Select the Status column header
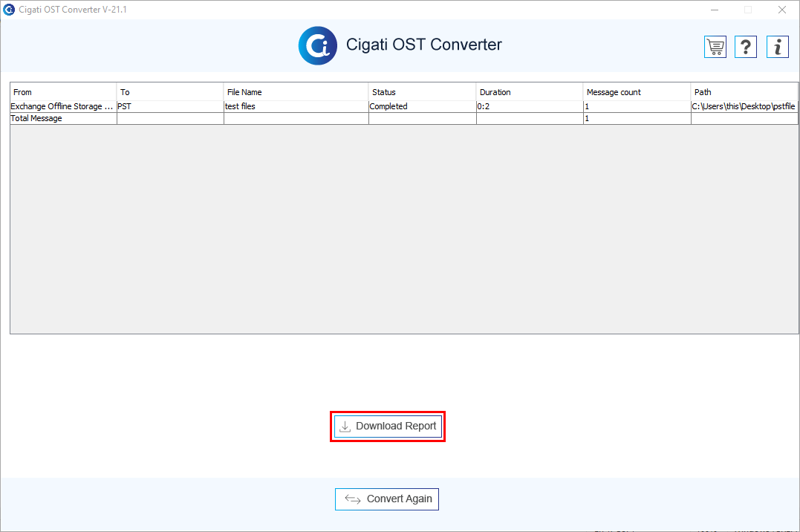 (422, 92)
